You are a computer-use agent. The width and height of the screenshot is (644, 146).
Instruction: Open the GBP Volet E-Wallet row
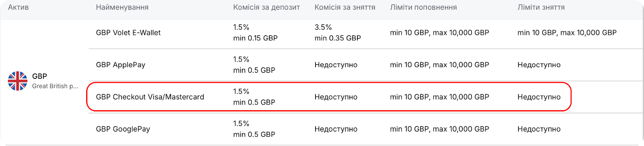[x=365, y=33]
